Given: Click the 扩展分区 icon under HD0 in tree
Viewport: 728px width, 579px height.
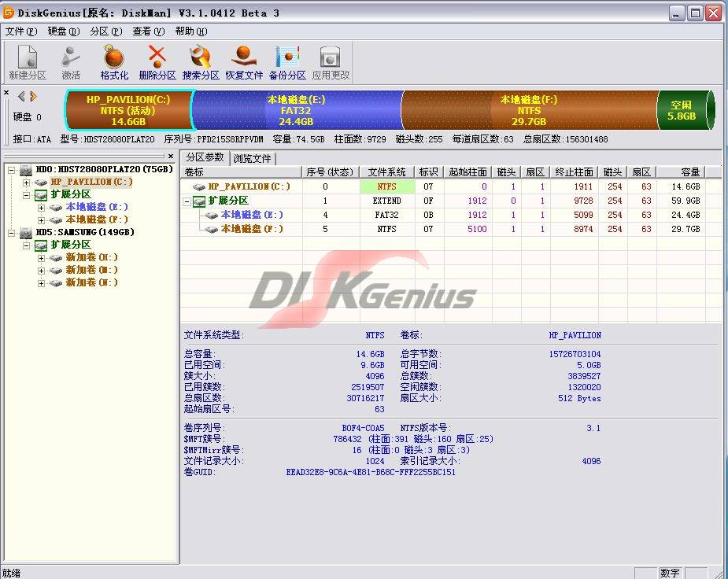Looking at the screenshot, I should point(41,195).
